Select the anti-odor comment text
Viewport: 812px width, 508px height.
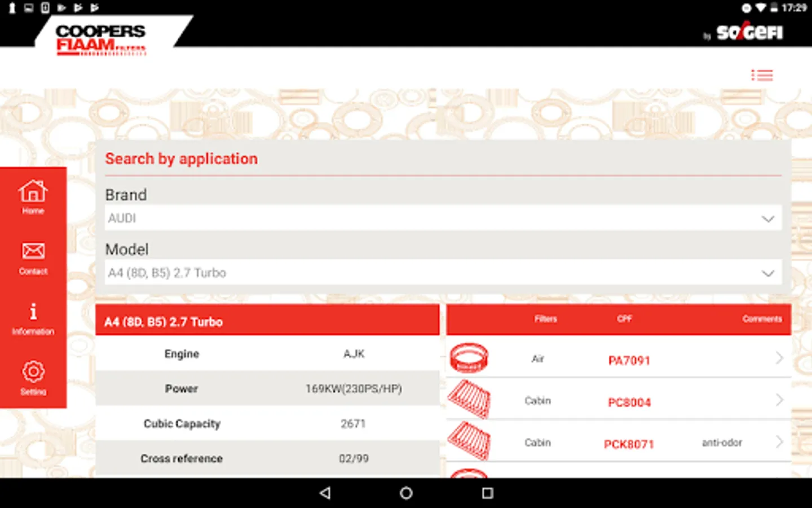pos(722,443)
